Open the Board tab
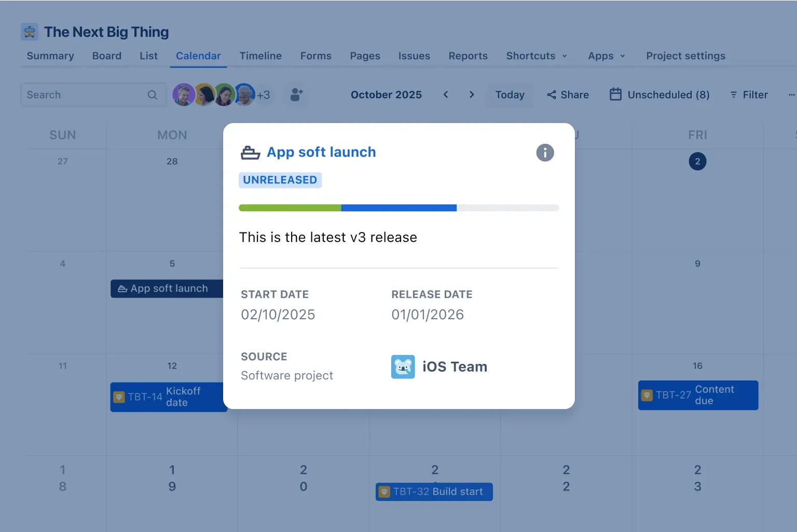The height and width of the screenshot is (532, 797). pos(107,56)
